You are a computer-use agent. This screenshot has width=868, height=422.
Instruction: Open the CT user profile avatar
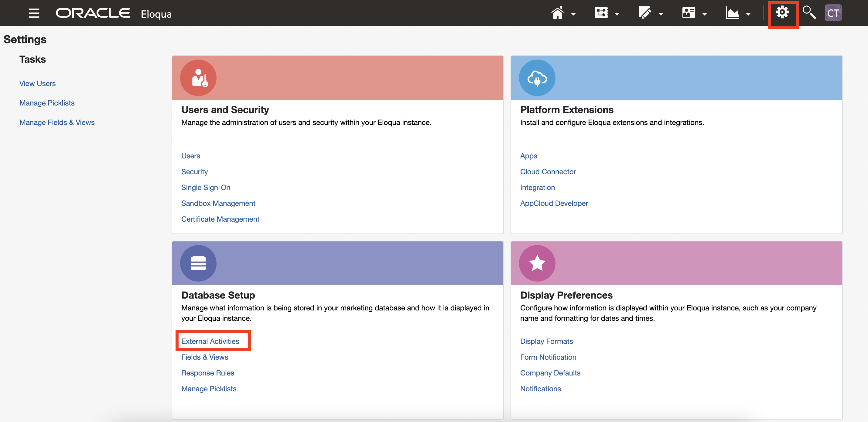(833, 13)
